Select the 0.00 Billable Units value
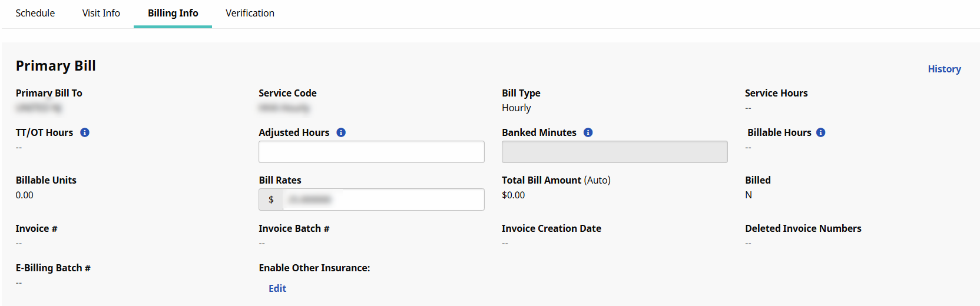 pos(25,195)
